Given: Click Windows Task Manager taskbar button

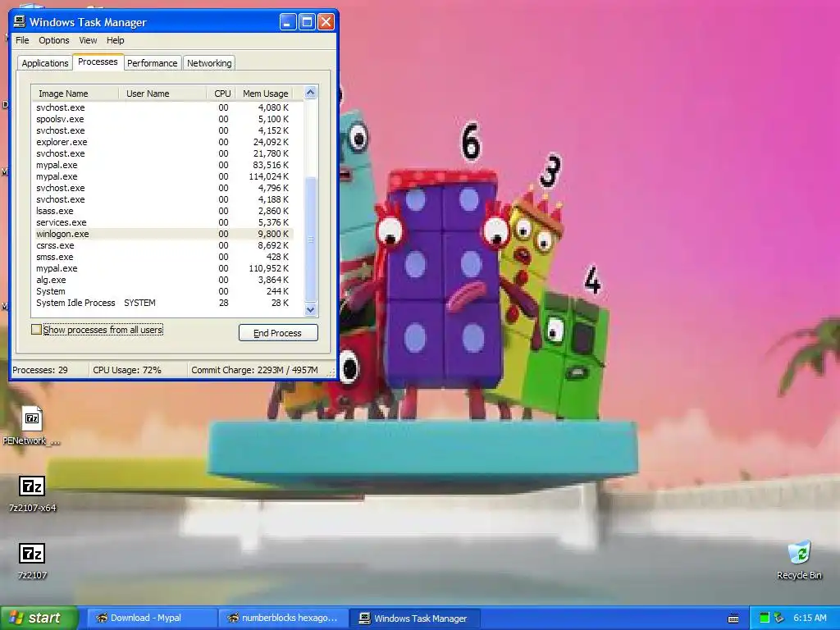Looking at the screenshot, I should pos(414,618).
